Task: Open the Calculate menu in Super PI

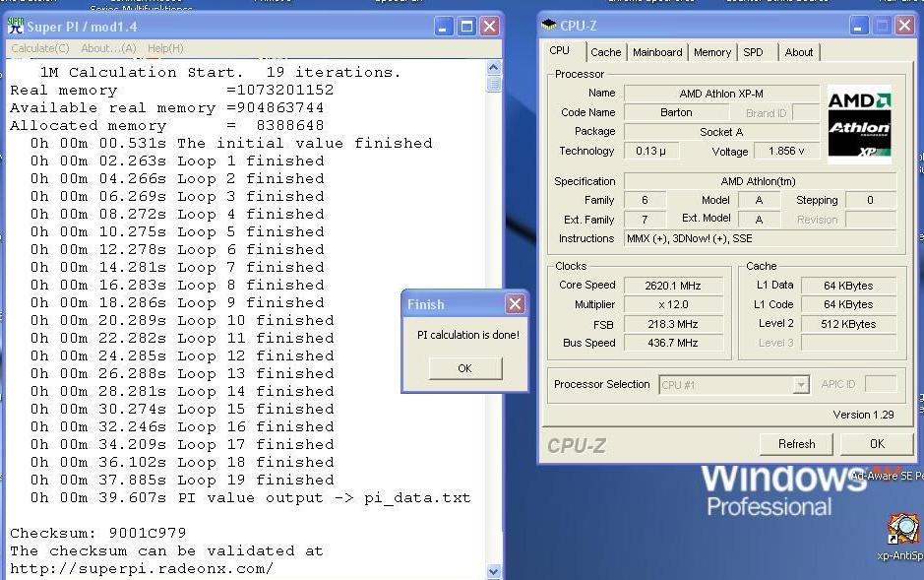Action: click(x=40, y=48)
